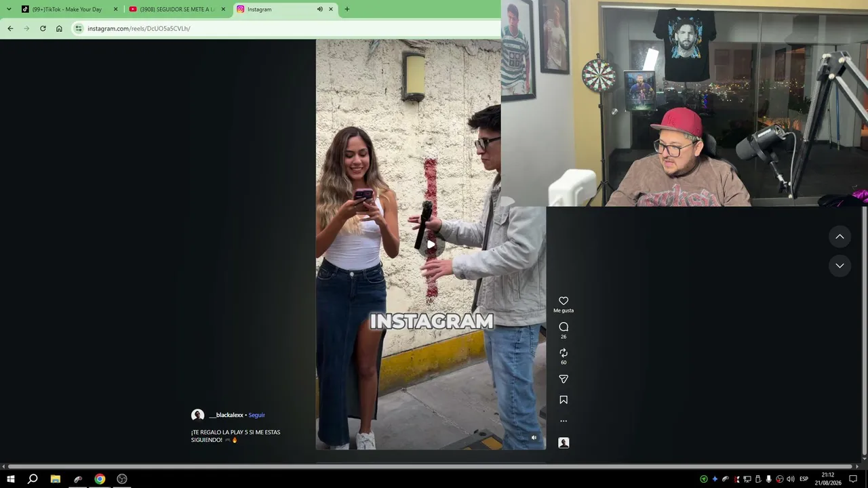Open the __blackalexx username link
This screenshot has width=868, height=488.
(x=226, y=415)
